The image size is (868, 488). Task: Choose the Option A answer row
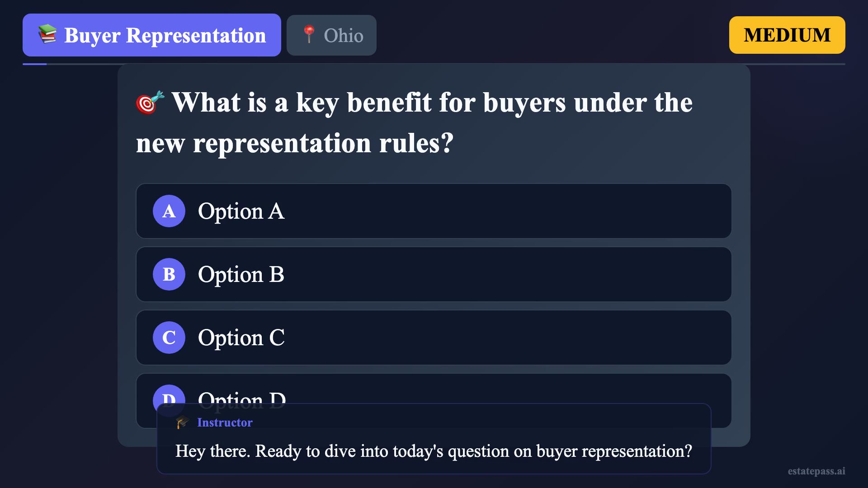[x=433, y=211]
